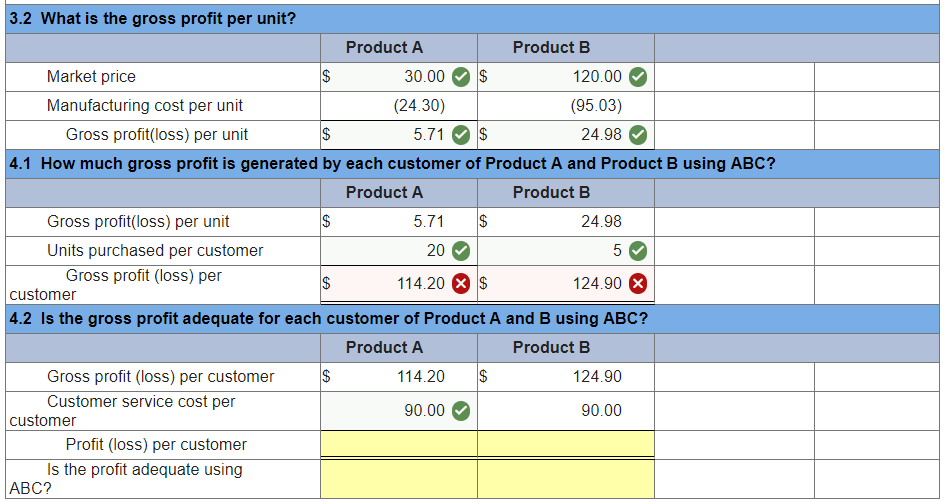Image resolution: width=944 pixels, height=502 pixels.
Task: Click Product B customer service cost 90.00
Action: (x=601, y=411)
